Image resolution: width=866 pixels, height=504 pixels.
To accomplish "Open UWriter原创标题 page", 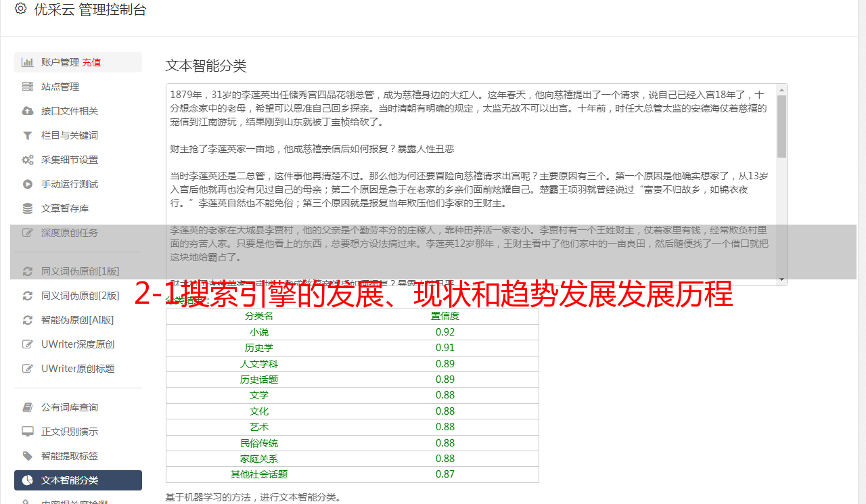I will [x=78, y=369].
